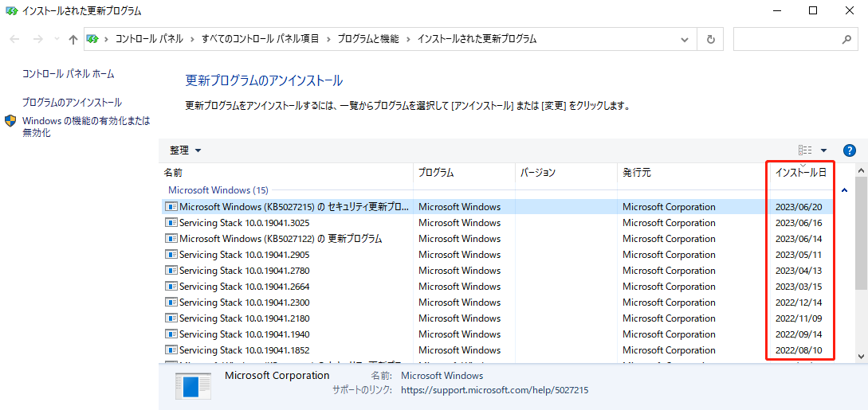Click icon of Servicing Stack 10.0.19041.3025 row
The image size is (868, 410).
tap(171, 223)
